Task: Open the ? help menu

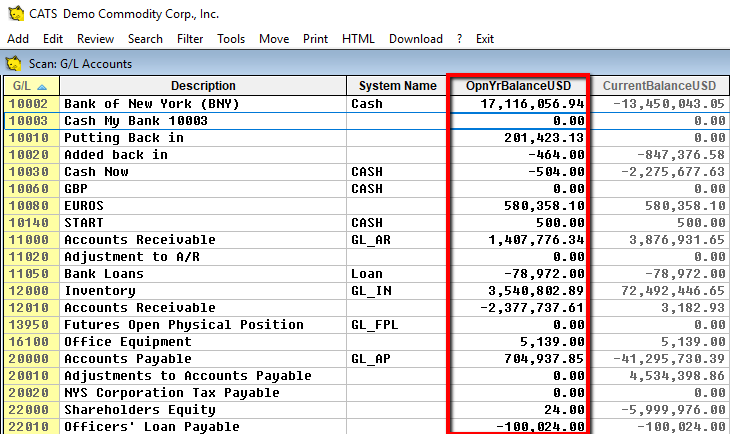Action: (460, 39)
